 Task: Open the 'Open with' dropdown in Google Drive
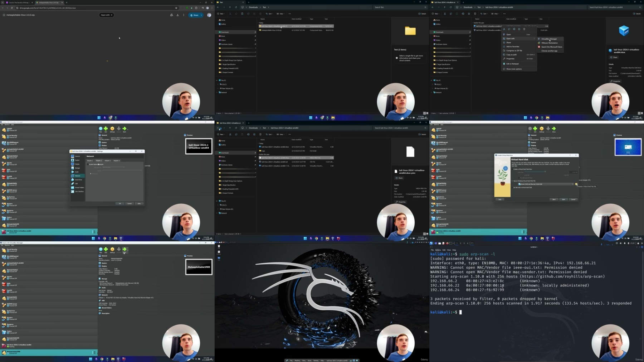(107, 15)
